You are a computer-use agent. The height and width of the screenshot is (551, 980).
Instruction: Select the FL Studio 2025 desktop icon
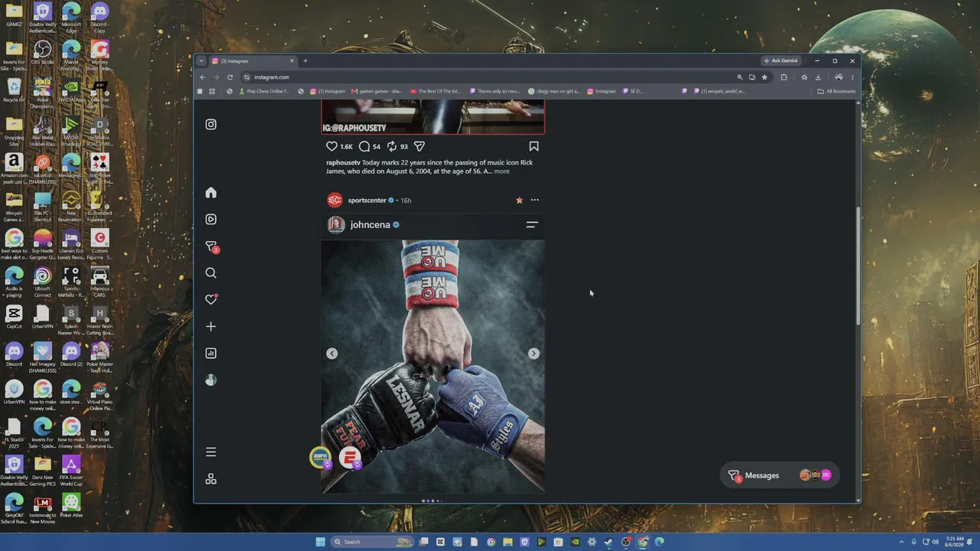pos(14,434)
